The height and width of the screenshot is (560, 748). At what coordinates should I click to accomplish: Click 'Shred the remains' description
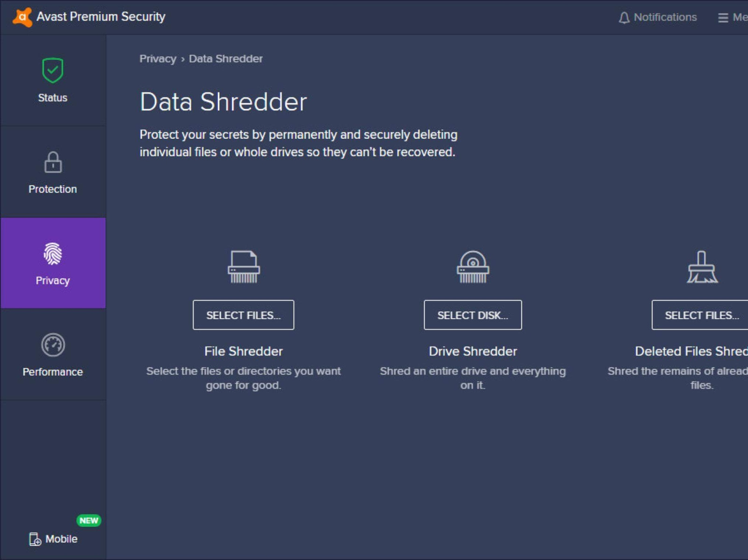click(x=678, y=378)
